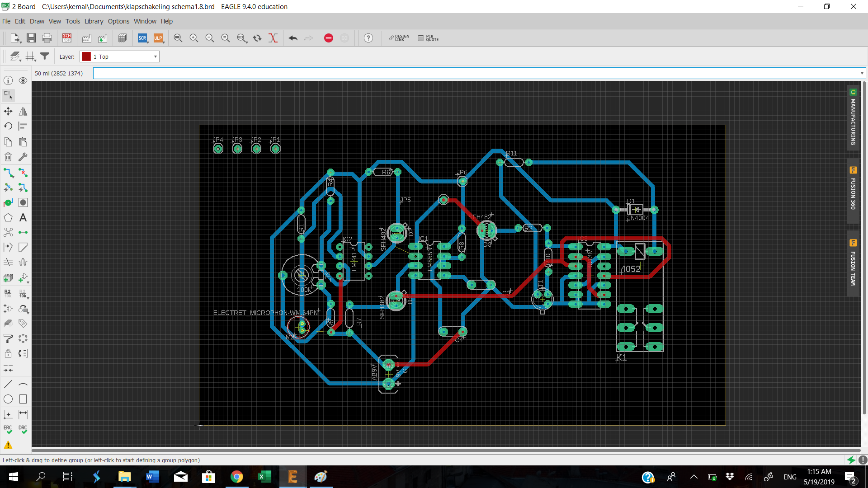Click the PCB Quote button
This screenshot has height=488, width=868.
coord(428,38)
